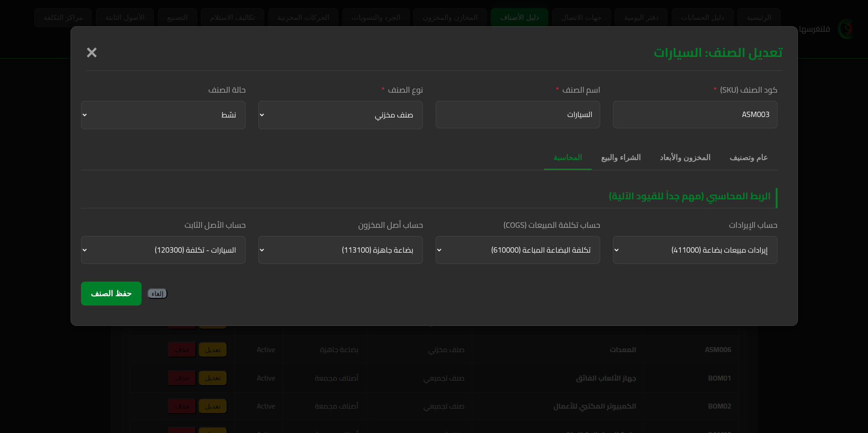Click the app logo icon in header

(845, 29)
